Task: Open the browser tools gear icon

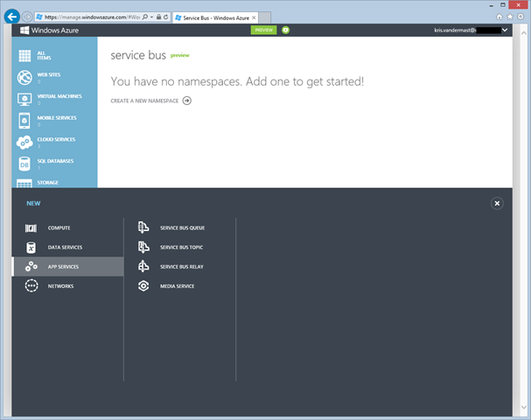Action: 521,17
